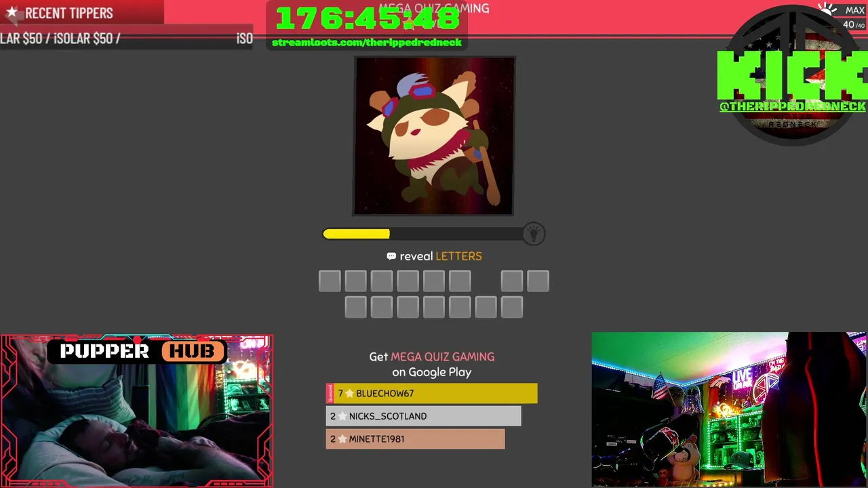Click the lightbulb hint icon
Image resolution: width=868 pixels, height=488 pixels.
(x=534, y=234)
